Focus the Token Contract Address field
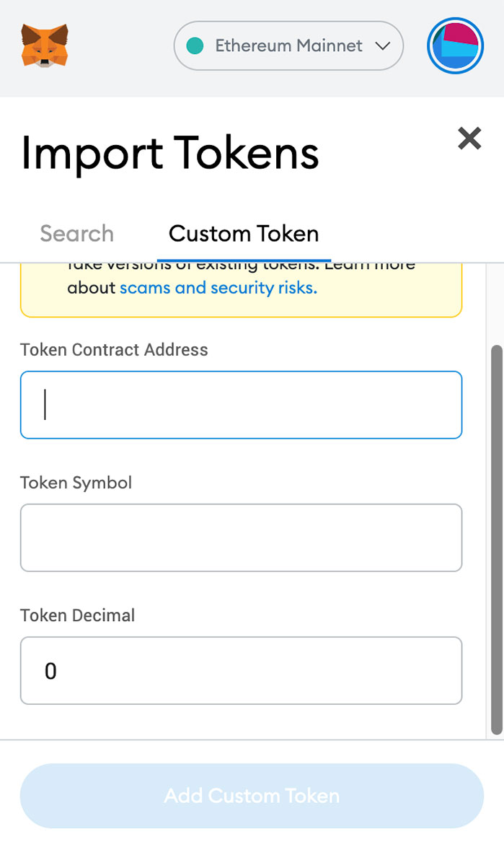The image size is (504, 847). 242,405
